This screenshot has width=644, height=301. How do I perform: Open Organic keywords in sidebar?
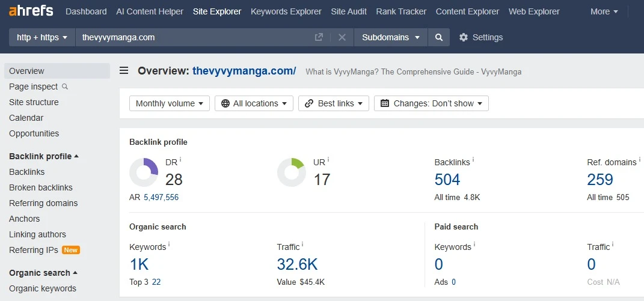tap(43, 288)
